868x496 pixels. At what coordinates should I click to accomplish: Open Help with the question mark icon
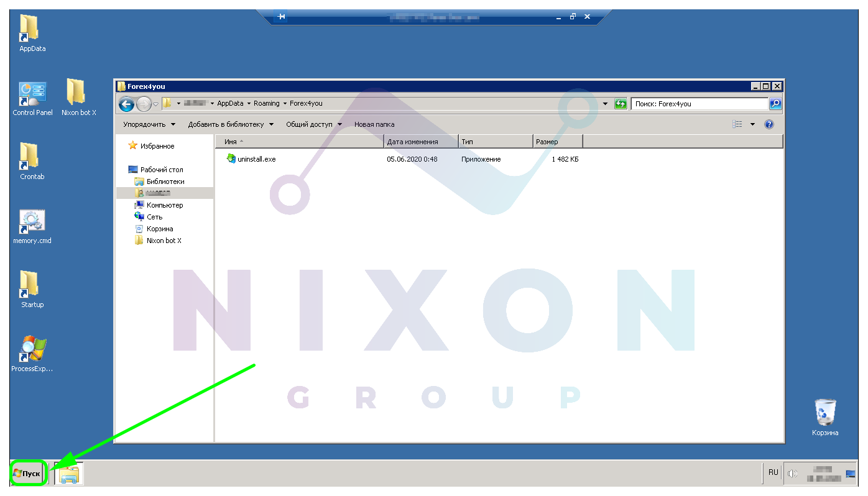tap(769, 124)
